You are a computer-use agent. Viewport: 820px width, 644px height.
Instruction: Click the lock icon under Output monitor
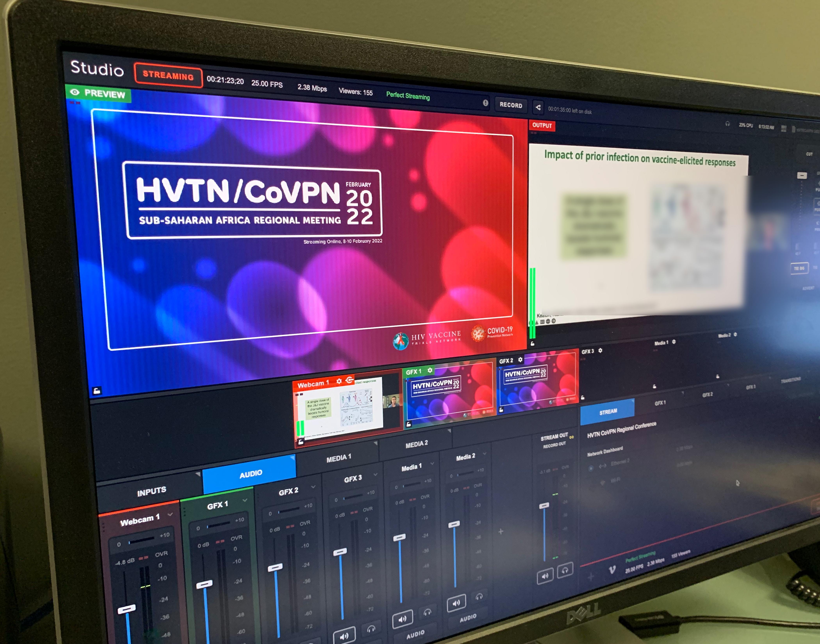click(532, 343)
